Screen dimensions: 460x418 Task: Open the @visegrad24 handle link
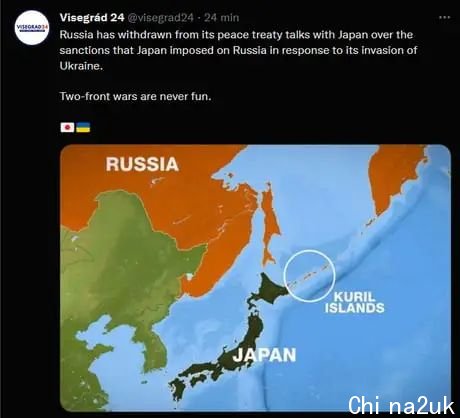tap(160, 18)
